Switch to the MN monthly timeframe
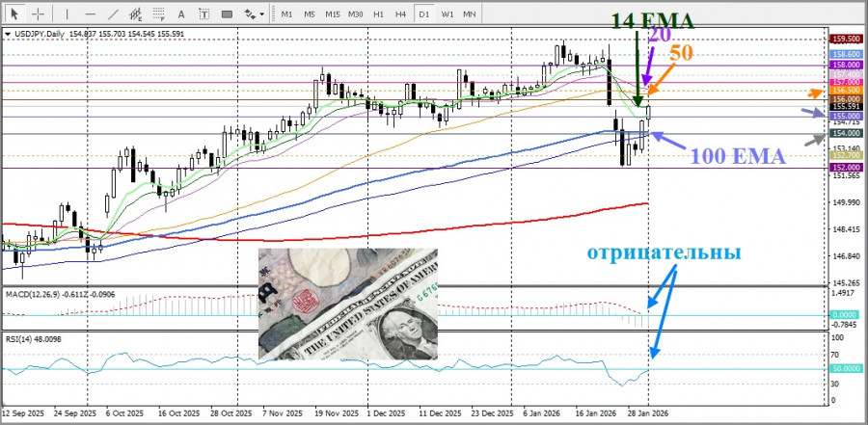Screen dimensions: 868x425 (x=470, y=14)
